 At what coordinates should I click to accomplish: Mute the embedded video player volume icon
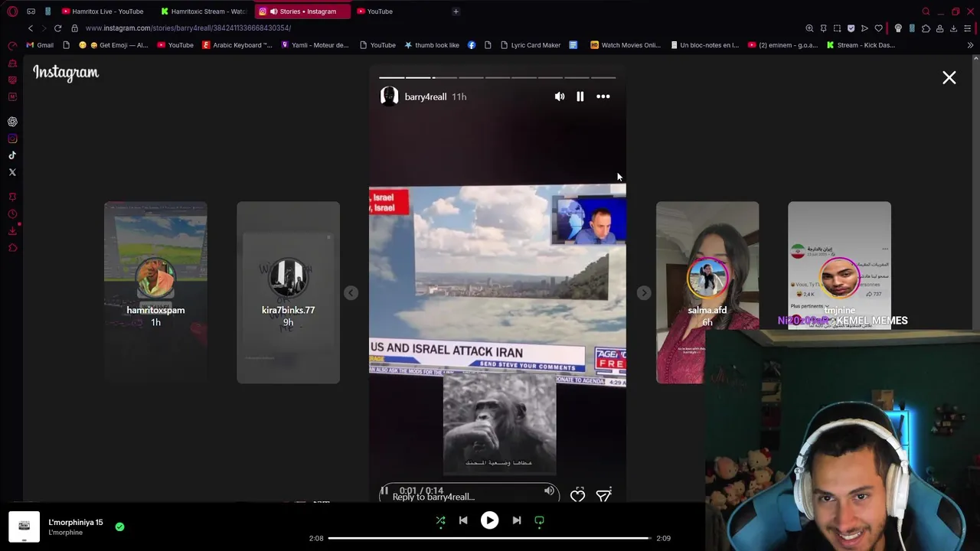pyautogui.click(x=549, y=491)
